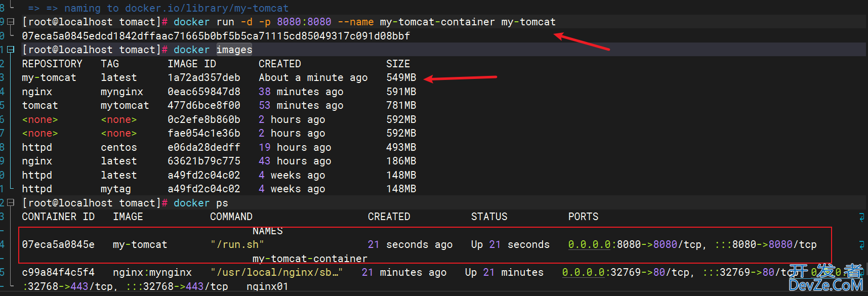Click the REPOSITORY column header
Image resolution: width=868 pixels, height=296 pixels.
(x=52, y=64)
